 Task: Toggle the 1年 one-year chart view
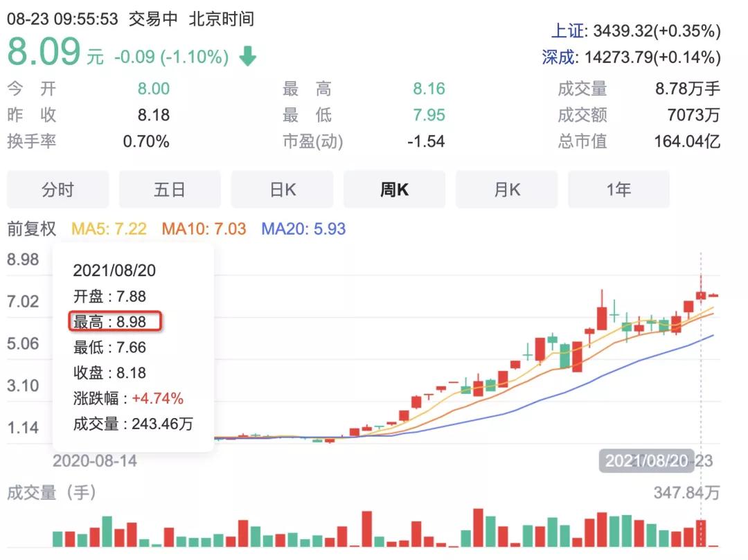pyautogui.click(x=618, y=188)
